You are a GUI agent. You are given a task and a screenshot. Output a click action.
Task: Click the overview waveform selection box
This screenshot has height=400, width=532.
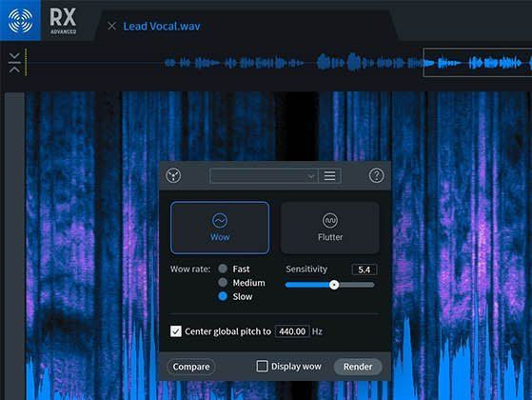[478, 63]
